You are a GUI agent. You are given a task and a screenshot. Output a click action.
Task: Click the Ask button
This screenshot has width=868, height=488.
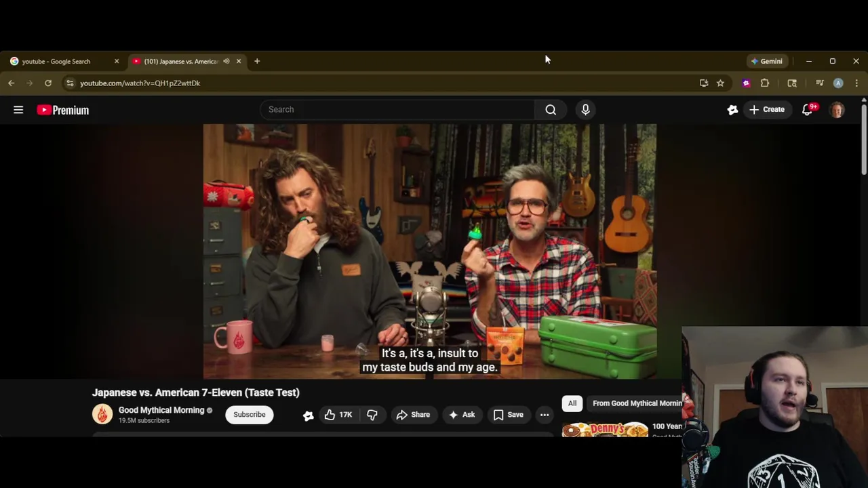pyautogui.click(x=461, y=415)
